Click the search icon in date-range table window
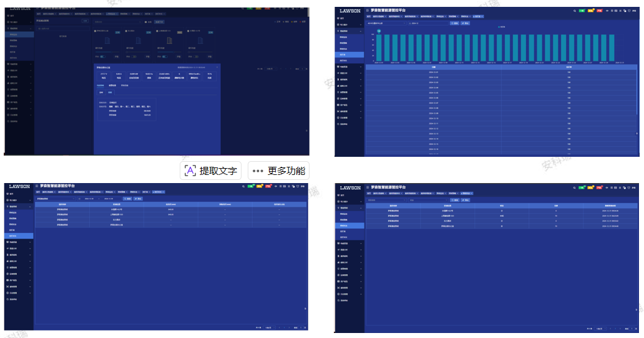The height and width of the screenshot is (338, 644). click(x=243, y=186)
